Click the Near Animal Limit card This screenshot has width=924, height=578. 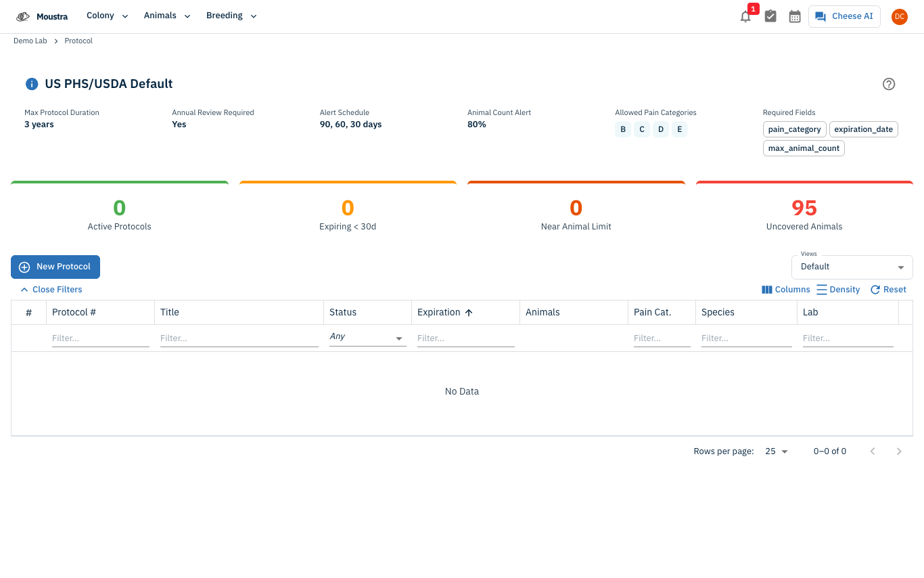[x=576, y=210]
